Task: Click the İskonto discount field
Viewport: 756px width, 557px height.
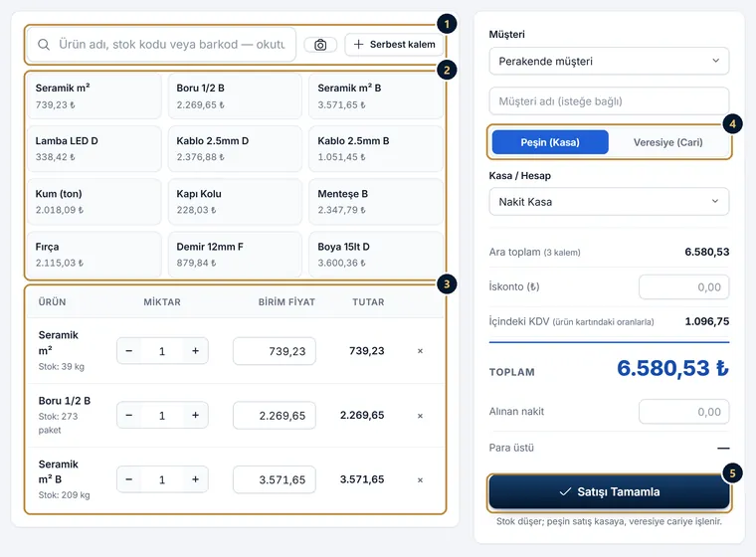Action: click(683, 286)
